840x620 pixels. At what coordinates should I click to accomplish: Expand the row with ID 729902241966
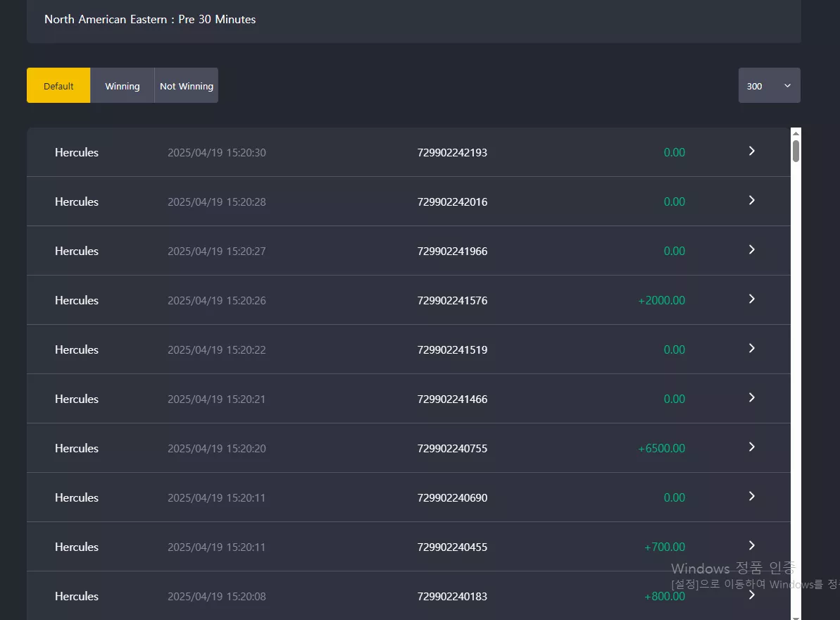[751, 249]
